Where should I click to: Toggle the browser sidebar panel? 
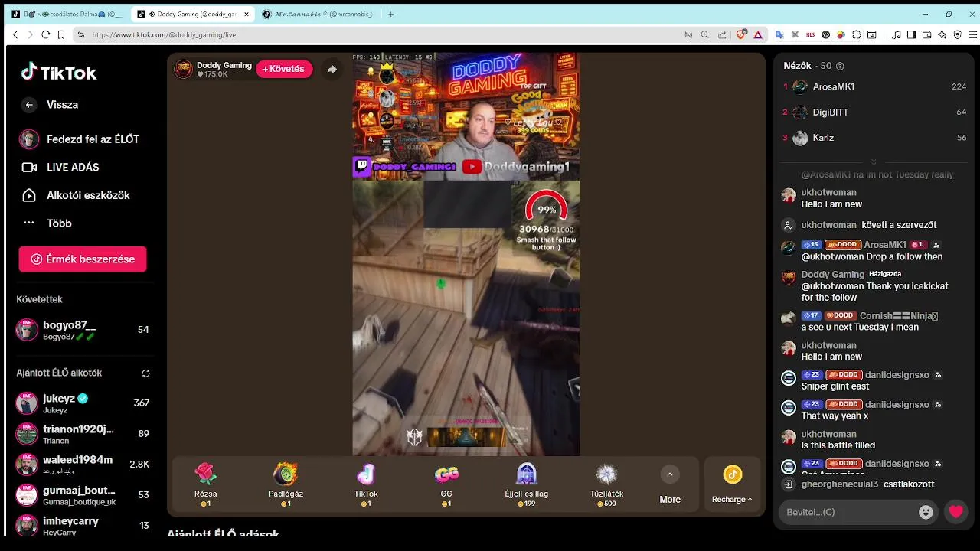[911, 34]
